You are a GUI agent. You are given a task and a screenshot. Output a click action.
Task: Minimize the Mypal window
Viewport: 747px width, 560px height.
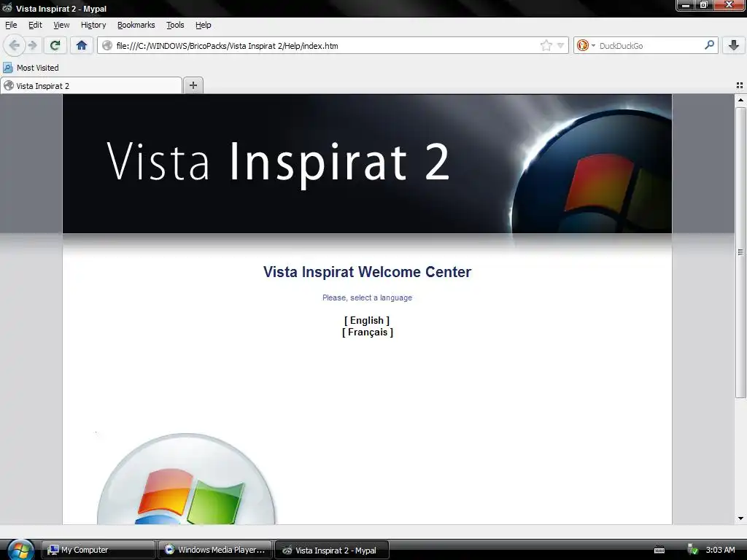(x=686, y=5)
